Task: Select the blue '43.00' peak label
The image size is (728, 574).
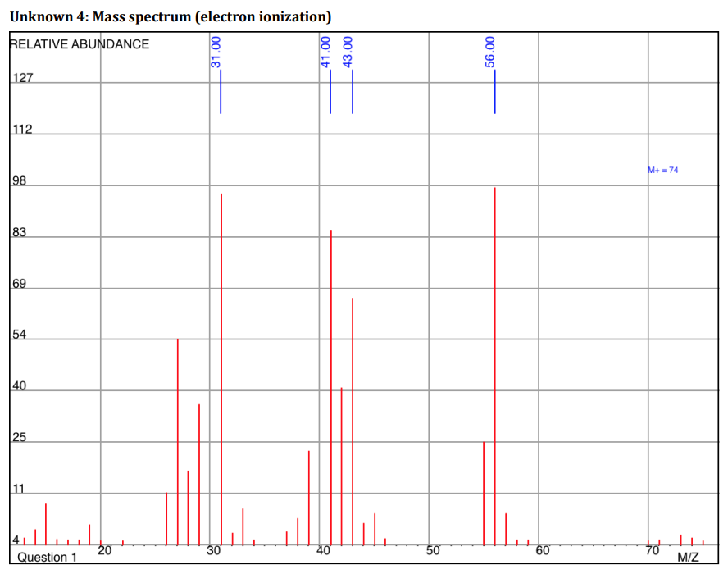Action: (348, 52)
